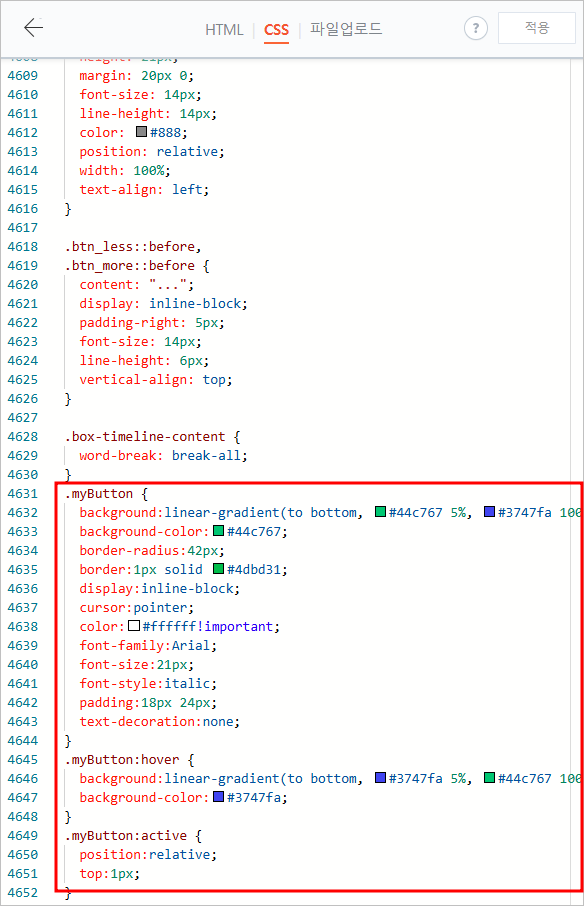The image size is (584, 906).
Task: Open the #44c767 swatch on line 4646
Action: [489, 777]
